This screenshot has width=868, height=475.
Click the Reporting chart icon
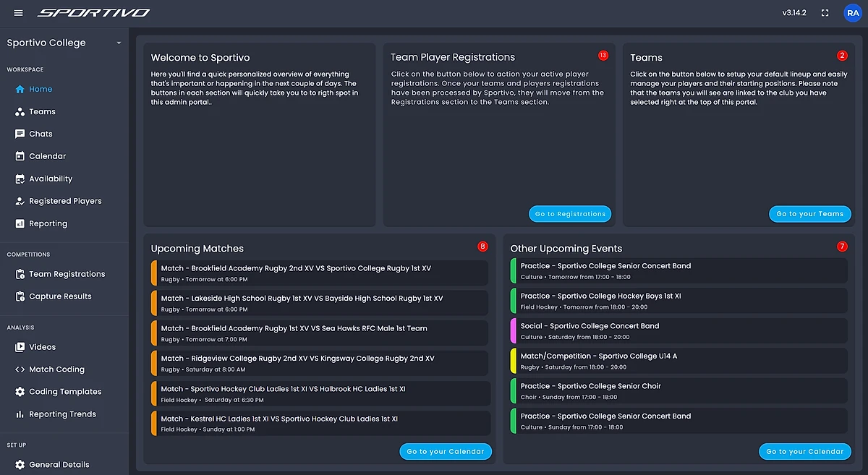click(20, 223)
